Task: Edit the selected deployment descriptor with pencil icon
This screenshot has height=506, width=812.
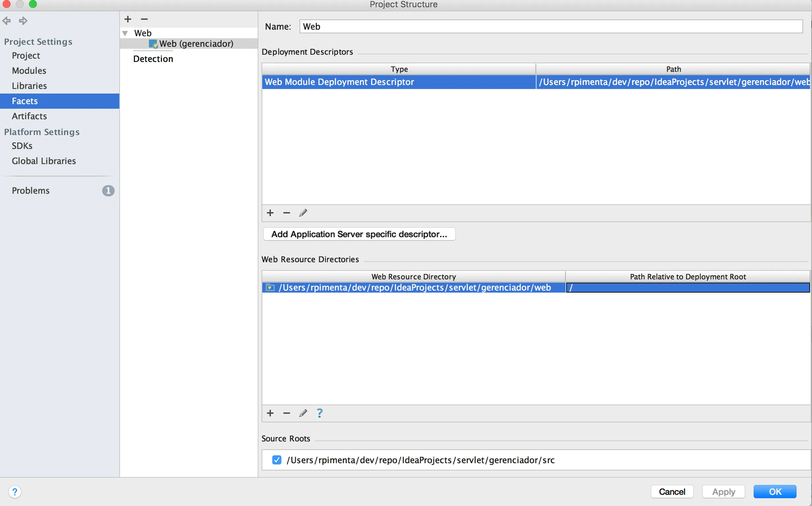Action: 303,213
